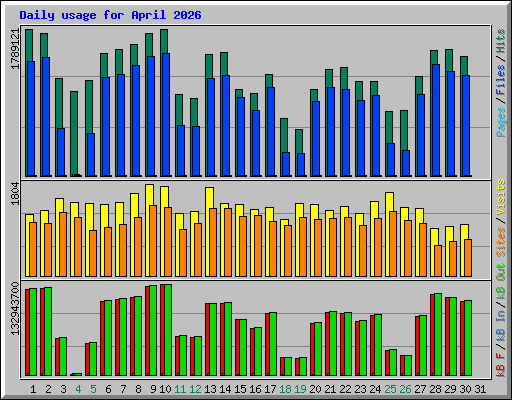Click day label 8 on the x-axis
Image resolution: width=512 pixels, height=400 pixels.
138,389
